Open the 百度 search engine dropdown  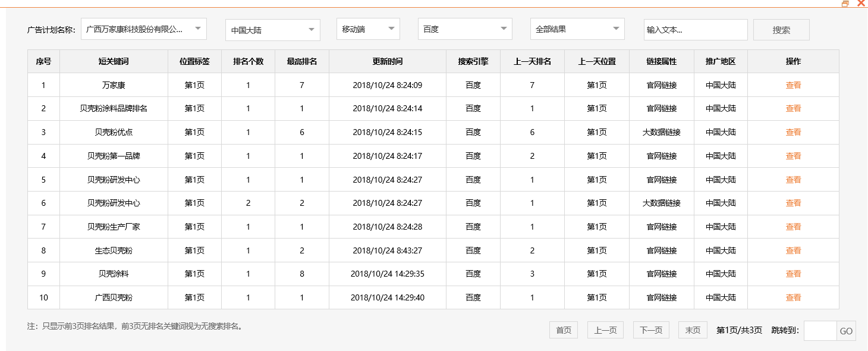(x=464, y=29)
